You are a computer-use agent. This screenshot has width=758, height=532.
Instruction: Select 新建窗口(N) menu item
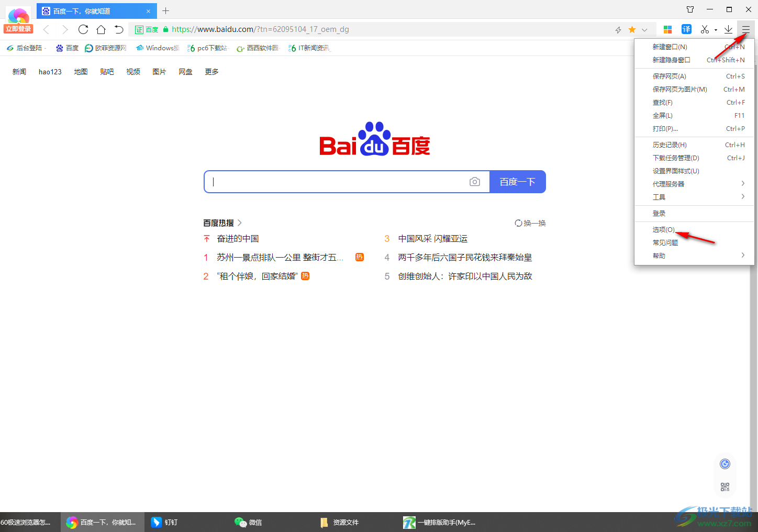pyautogui.click(x=694, y=47)
